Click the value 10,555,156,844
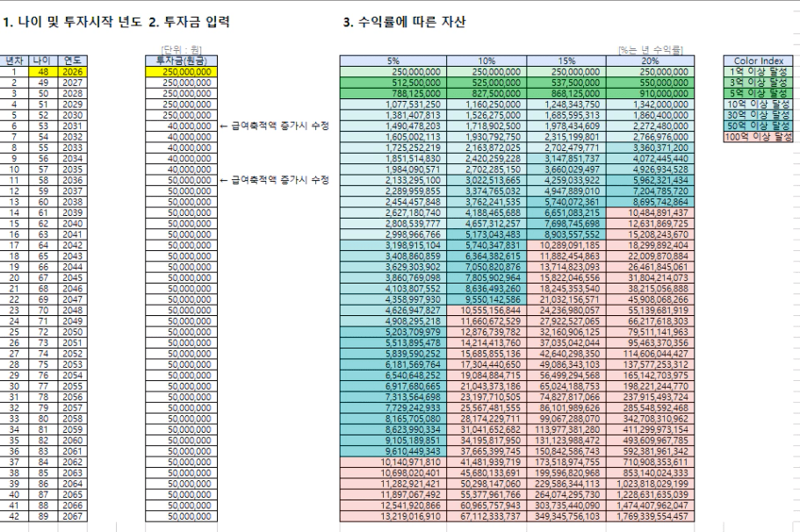The width and height of the screenshot is (800, 532). click(486, 310)
